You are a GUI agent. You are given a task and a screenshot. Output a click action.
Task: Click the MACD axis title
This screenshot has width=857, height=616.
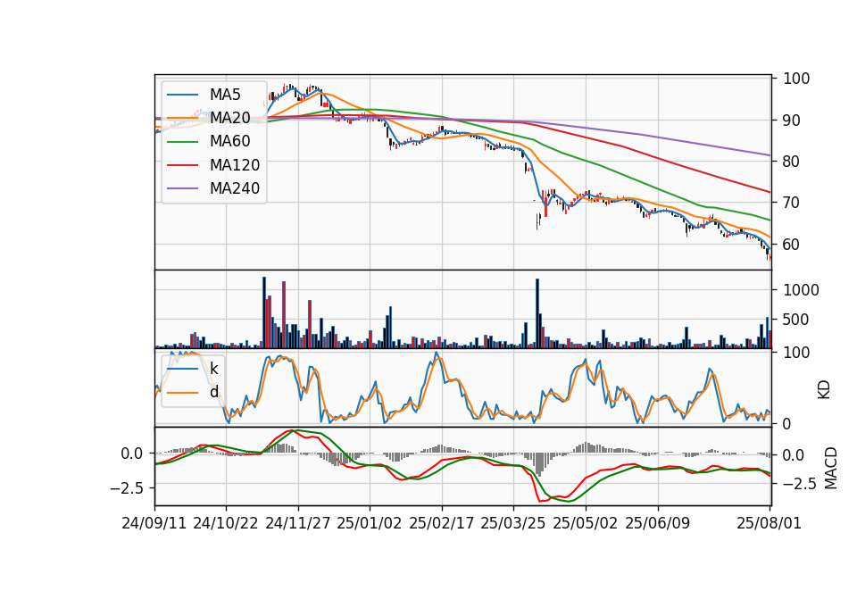click(831, 468)
